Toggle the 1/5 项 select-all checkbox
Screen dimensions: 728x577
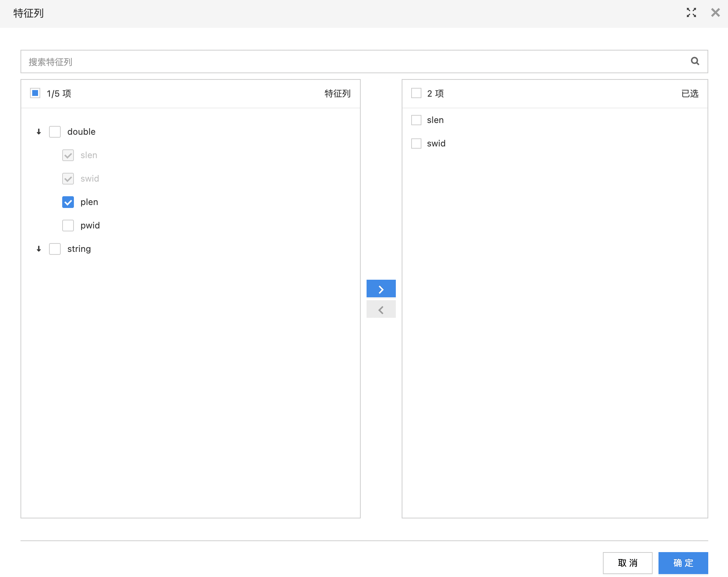[35, 93]
